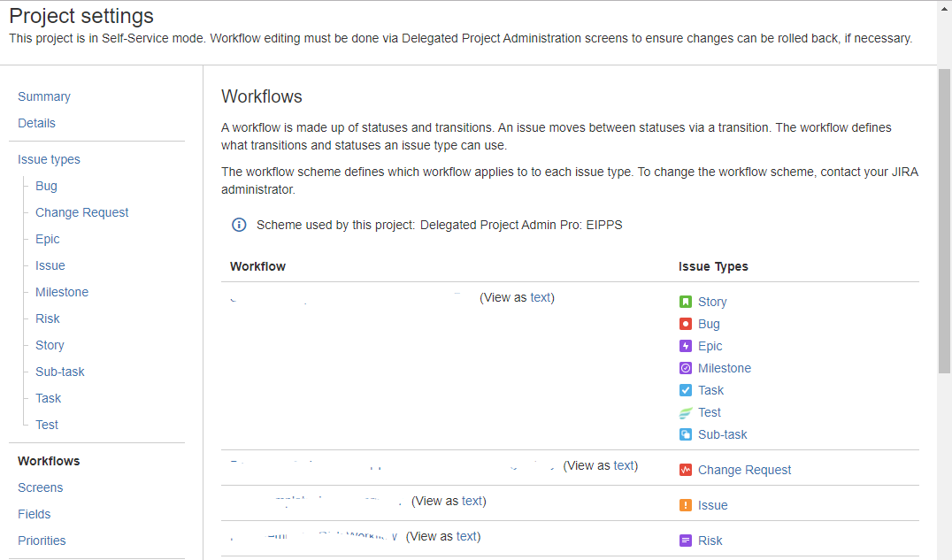The height and width of the screenshot is (560, 952).
Task: Open Summary in the sidebar
Action: pos(44,96)
